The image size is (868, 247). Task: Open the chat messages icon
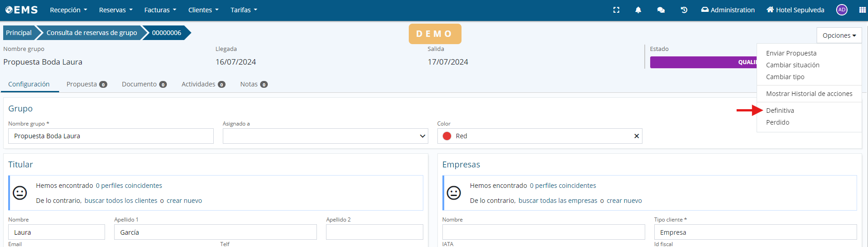(661, 10)
